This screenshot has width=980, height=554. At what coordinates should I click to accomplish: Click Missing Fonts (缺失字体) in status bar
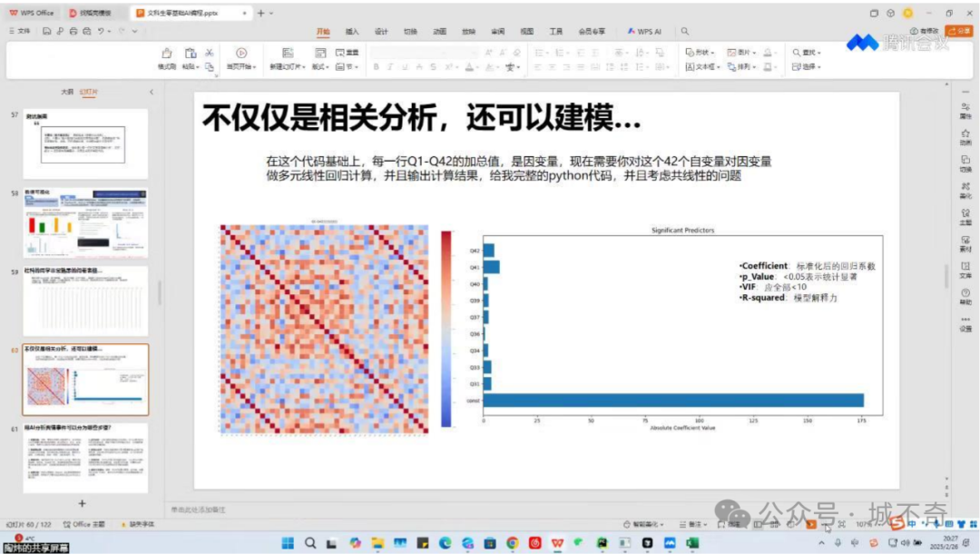point(138,524)
